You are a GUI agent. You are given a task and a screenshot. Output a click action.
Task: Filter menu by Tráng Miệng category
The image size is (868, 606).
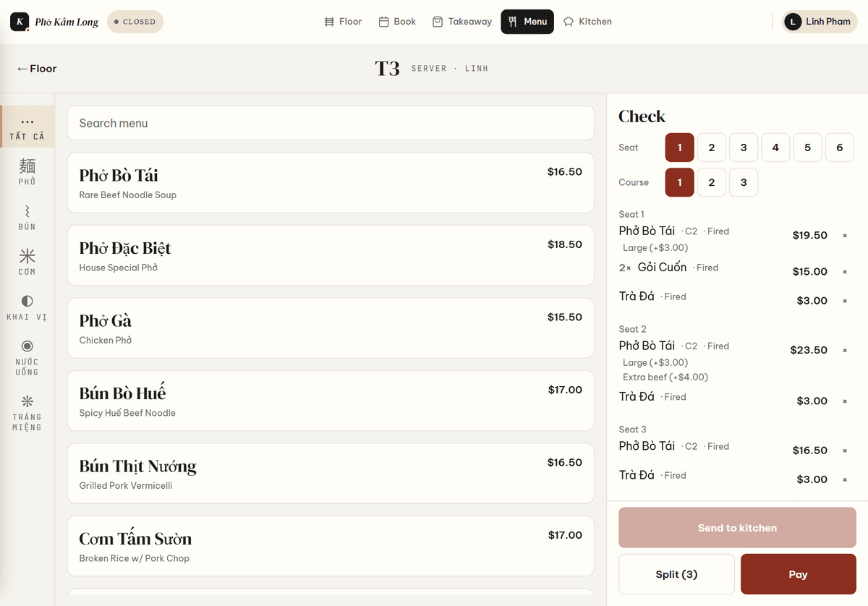(x=27, y=412)
